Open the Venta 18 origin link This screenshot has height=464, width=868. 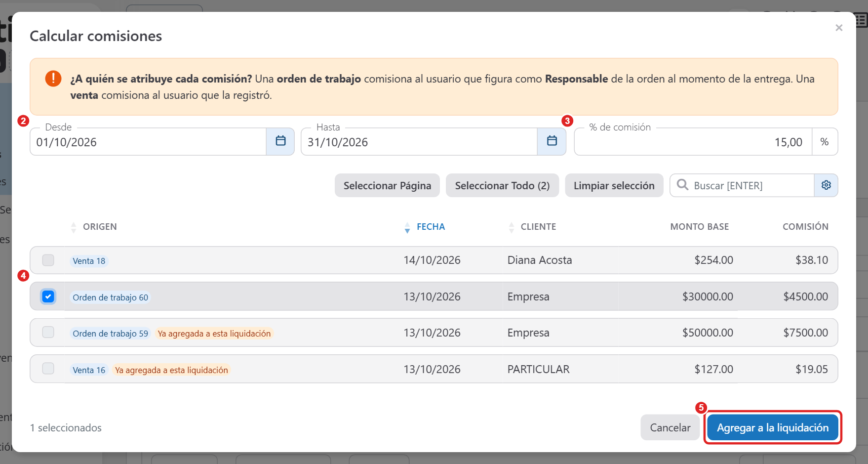pyautogui.click(x=89, y=261)
